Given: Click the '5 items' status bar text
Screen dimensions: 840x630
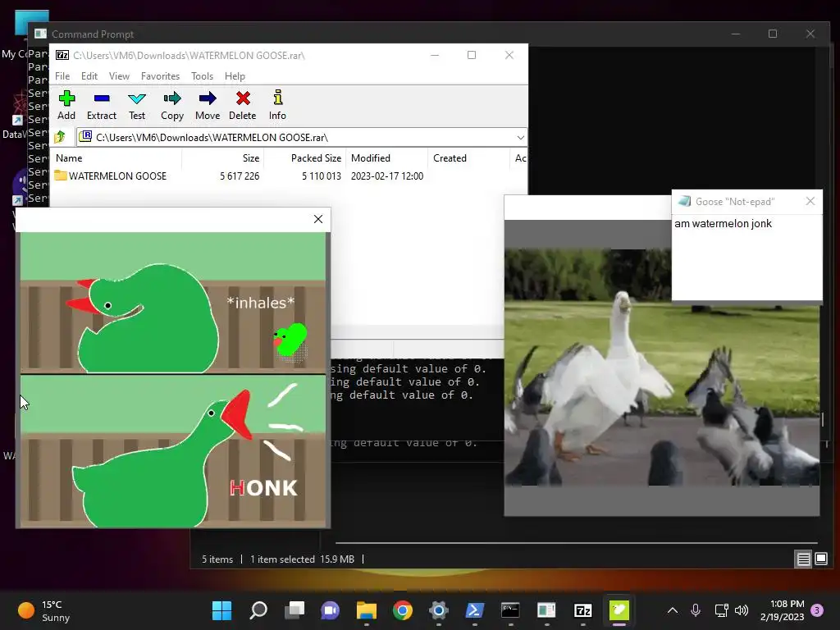Looking at the screenshot, I should [217, 559].
